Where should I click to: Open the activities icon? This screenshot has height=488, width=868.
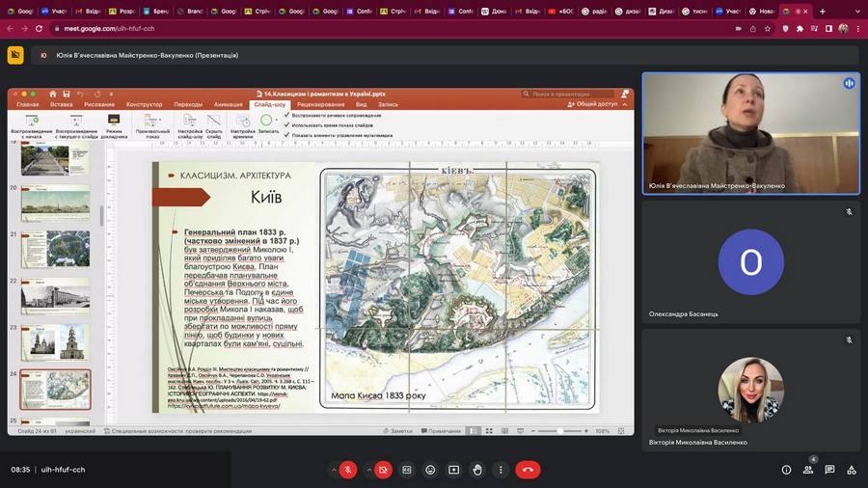tap(851, 470)
